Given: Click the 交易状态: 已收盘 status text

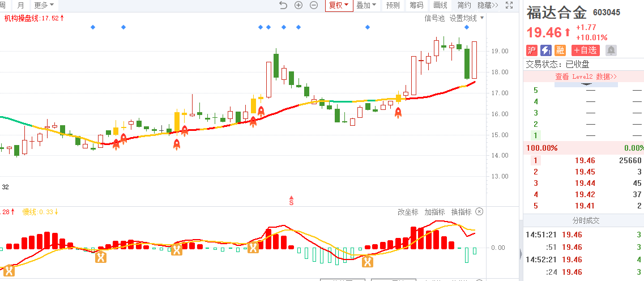Looking at the screenshot, I should 558,64.
